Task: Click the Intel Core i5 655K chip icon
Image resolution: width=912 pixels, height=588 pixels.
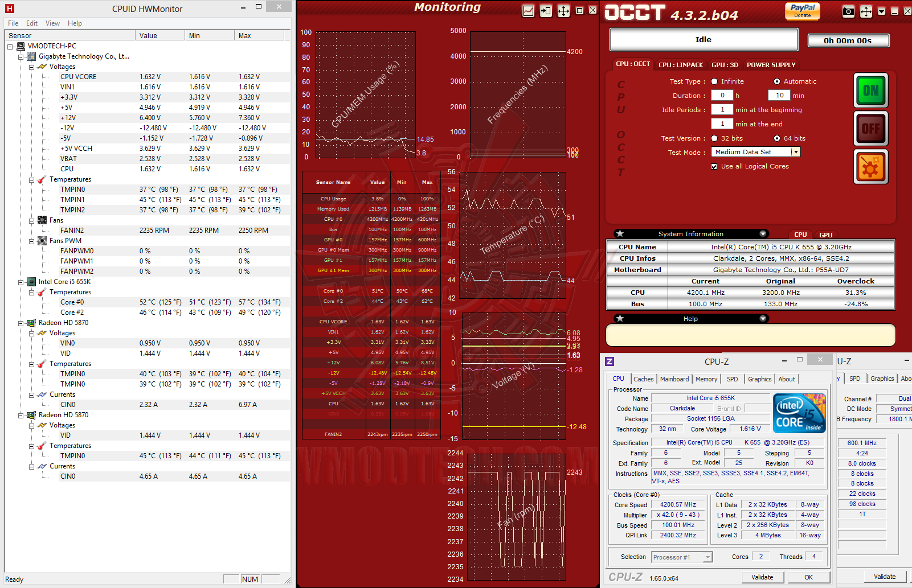Action: (32, 282)
